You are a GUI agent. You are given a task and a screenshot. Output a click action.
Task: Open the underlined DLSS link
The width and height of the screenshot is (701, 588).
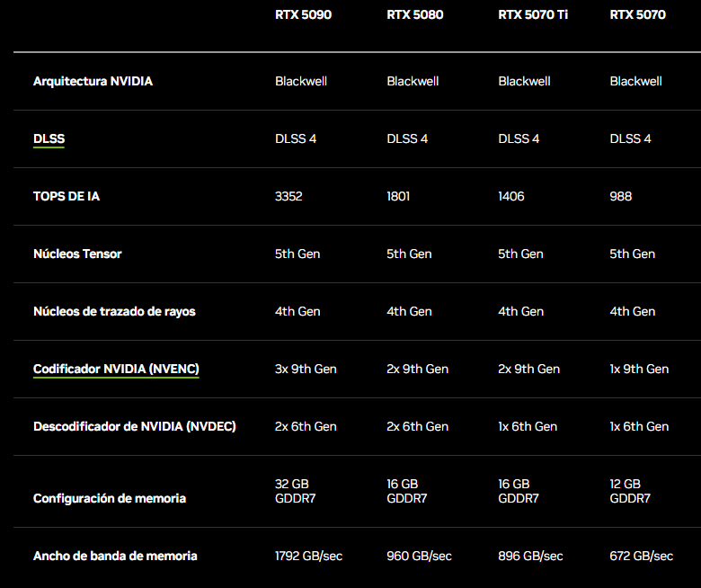(x=49, y=138)
